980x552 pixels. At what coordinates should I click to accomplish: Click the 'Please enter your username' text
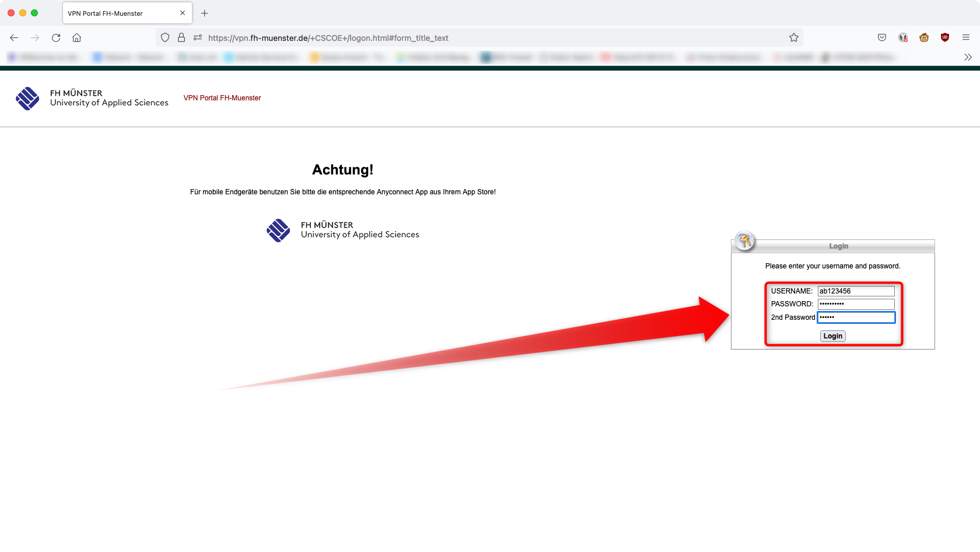[x=832, y=266]
